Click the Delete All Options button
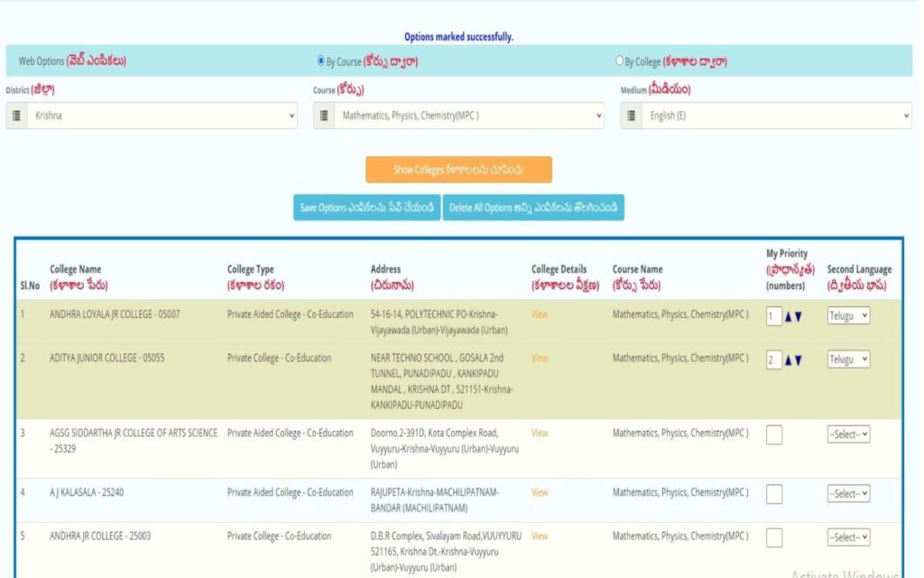Image resolution: width=924 pixels, height=578 pixels. coord(533,208)
